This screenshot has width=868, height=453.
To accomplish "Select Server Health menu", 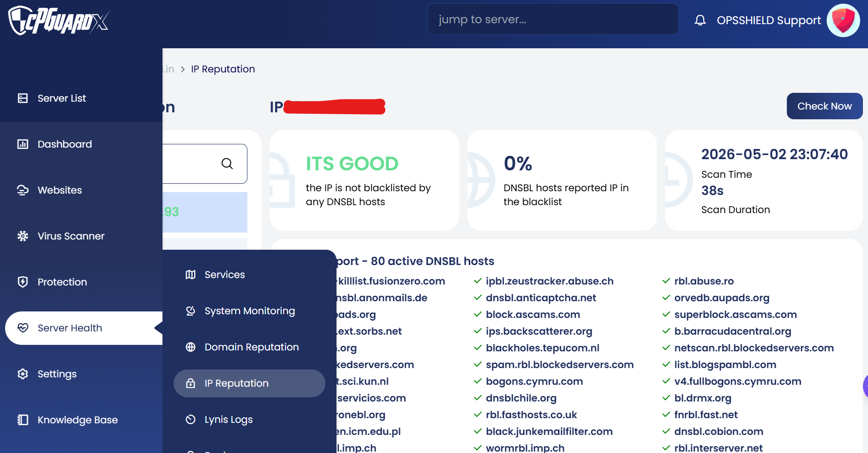I will [84, 328].
